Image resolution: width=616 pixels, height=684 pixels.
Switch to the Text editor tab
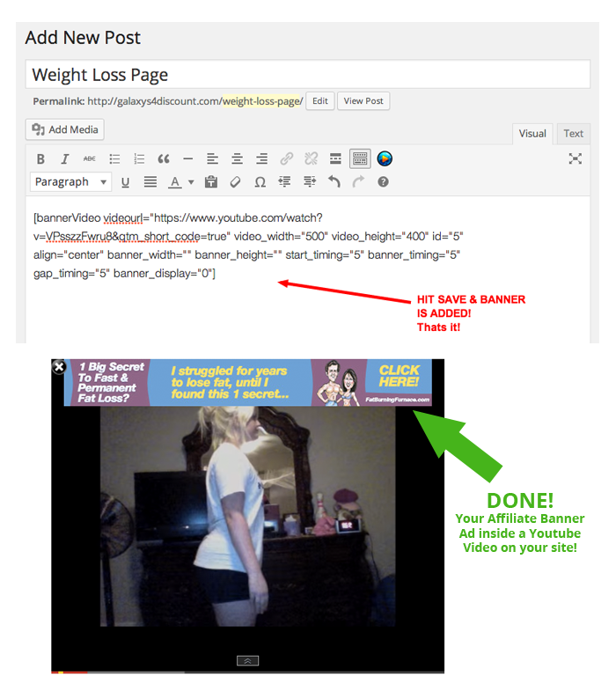pos(573,134)
